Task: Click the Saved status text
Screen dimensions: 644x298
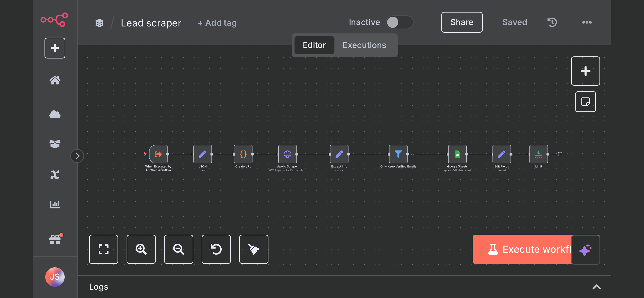Action: pos(514,22)
